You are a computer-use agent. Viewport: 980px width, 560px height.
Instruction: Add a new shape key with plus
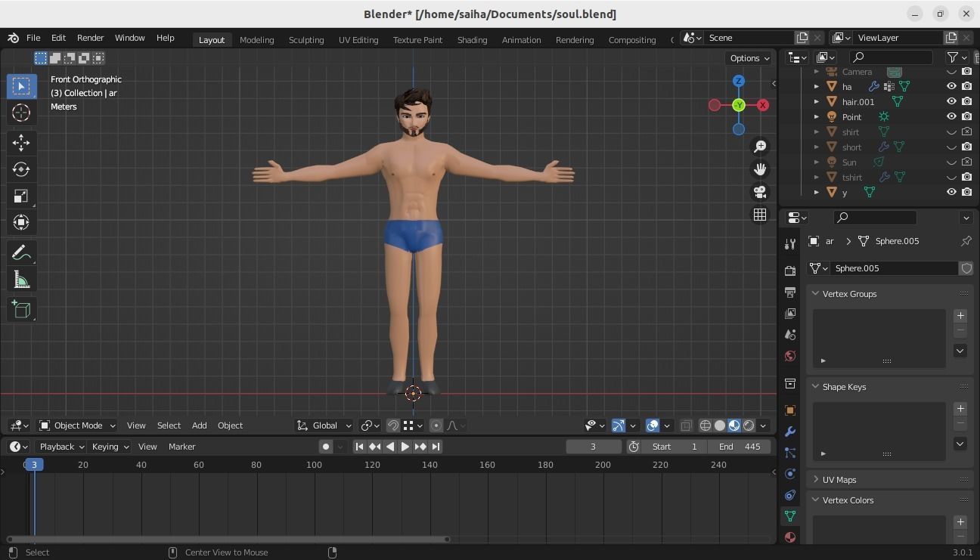(960, 409)
